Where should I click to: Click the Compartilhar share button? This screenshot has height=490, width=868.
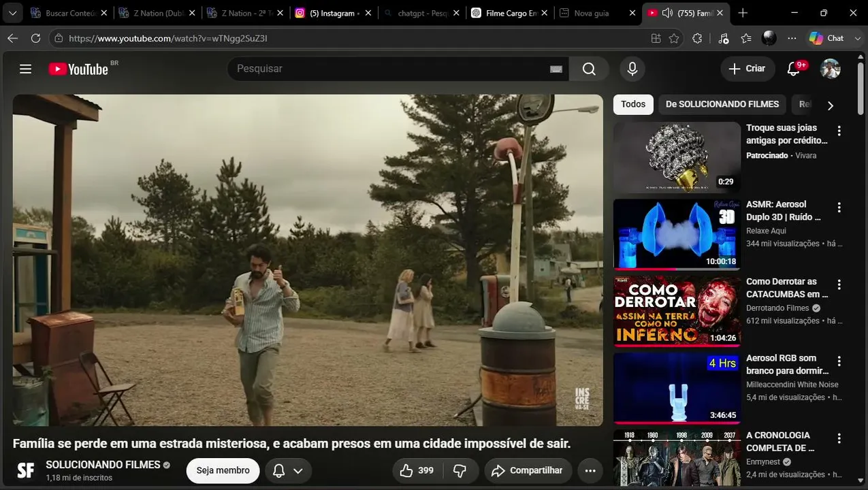[528, 470]
